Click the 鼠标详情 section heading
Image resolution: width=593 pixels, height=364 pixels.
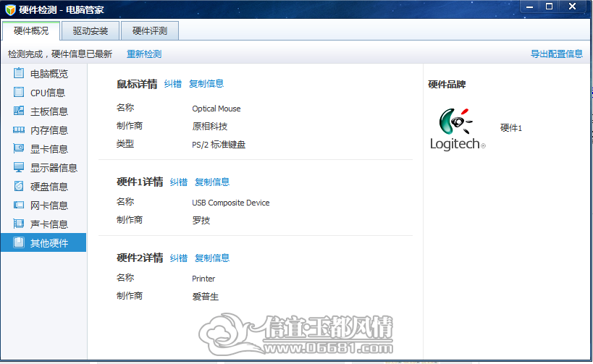(137, 84)
